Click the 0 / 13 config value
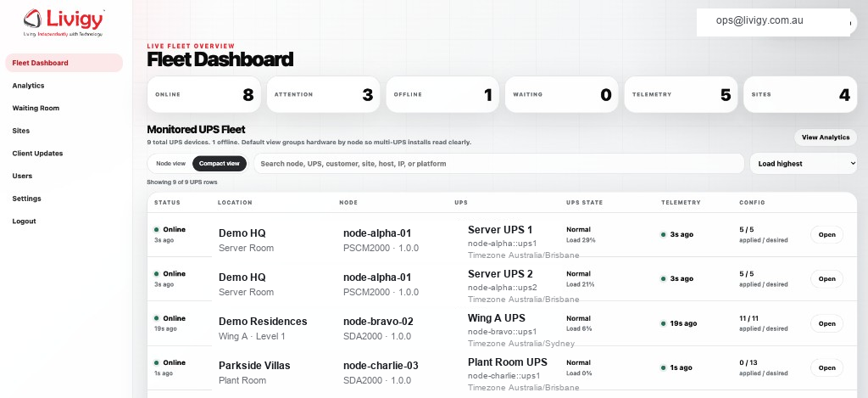Image resolution: width=868 pixels, height=398 pixels. 748,362
